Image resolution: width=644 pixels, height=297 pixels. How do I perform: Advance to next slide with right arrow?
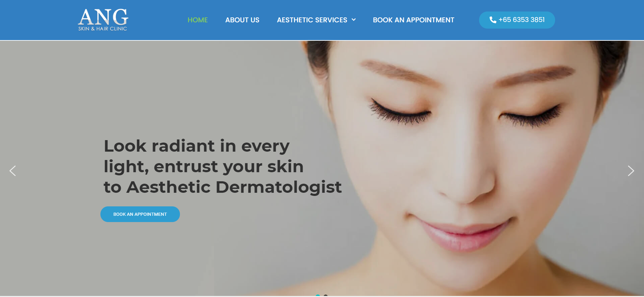click(x=631, y=171)
